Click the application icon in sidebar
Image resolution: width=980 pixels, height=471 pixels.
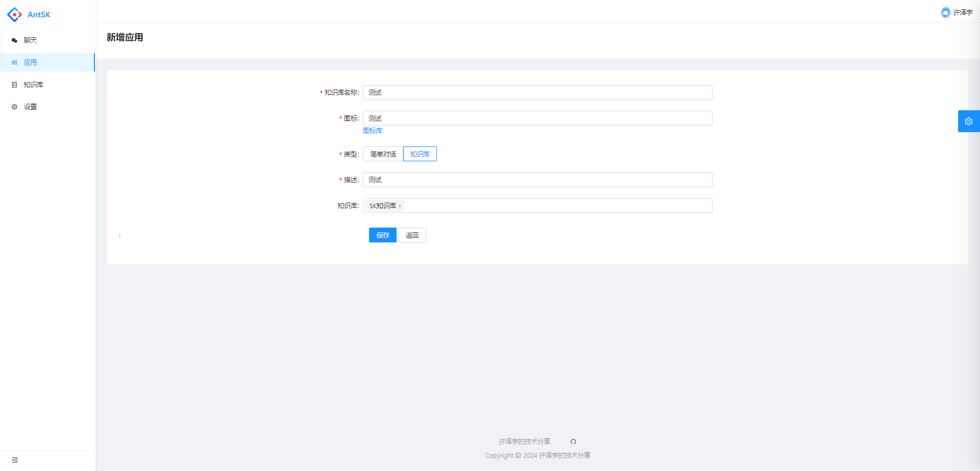click(x=14, y=62)
